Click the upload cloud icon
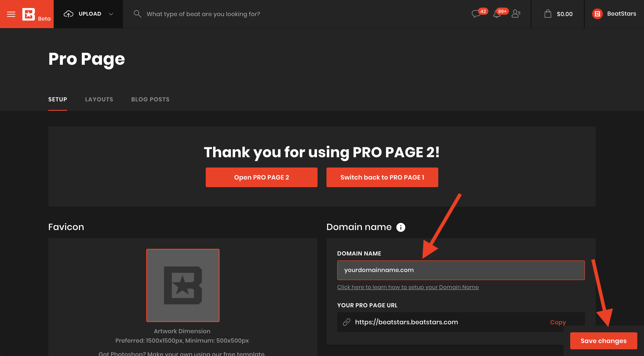The height and width of the screenshot is (356, 644). click(x=68, y=13)
